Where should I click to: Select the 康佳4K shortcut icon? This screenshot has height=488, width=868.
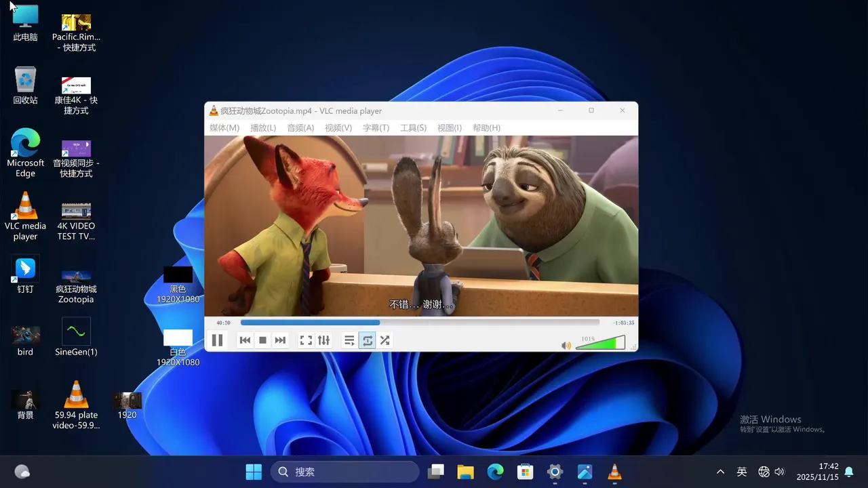click(76, 96)
